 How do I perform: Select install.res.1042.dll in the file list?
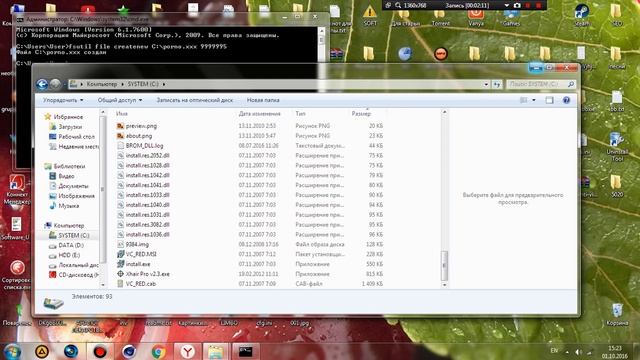tap(147, 175)
